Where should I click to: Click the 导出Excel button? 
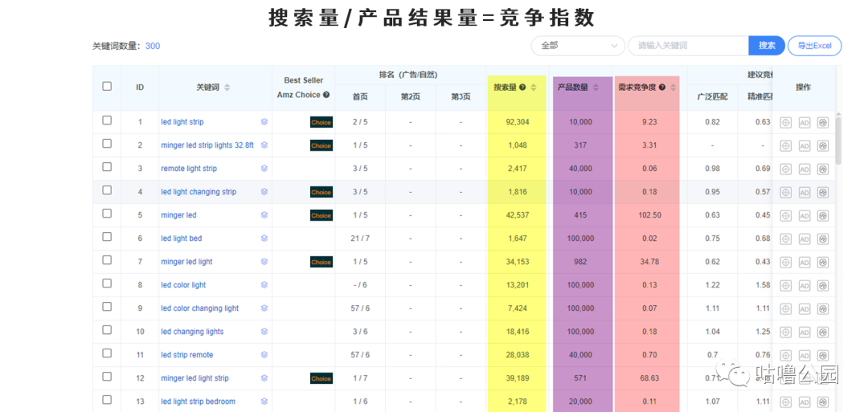[814, 46]
